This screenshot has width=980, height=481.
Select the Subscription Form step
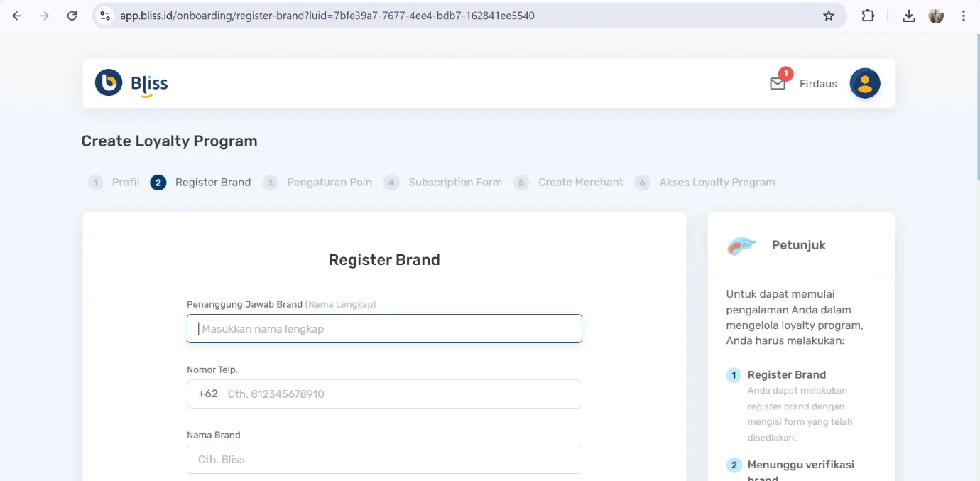point(455,182)
